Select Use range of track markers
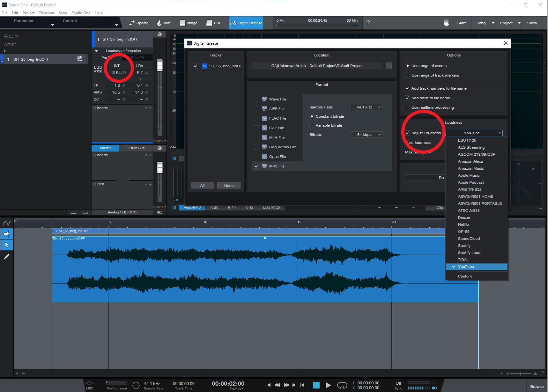This screenshot has width=548, height=392. [407, 75]
